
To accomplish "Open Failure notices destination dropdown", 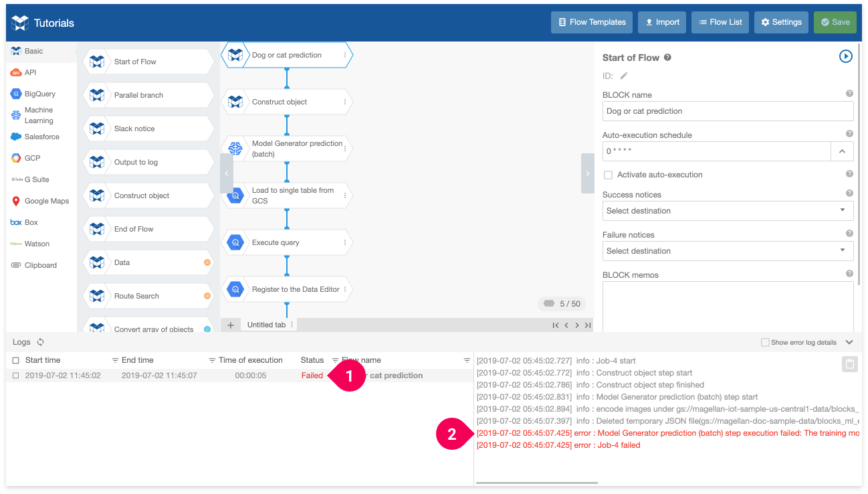I will click(x=728, y=251).
